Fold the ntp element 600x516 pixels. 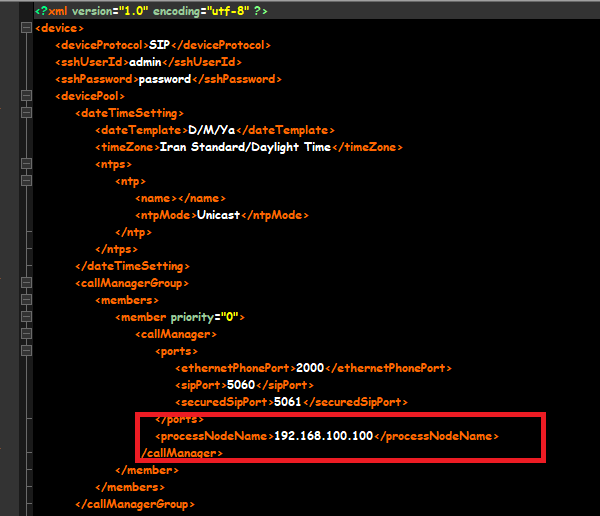[x=25, y=181]
